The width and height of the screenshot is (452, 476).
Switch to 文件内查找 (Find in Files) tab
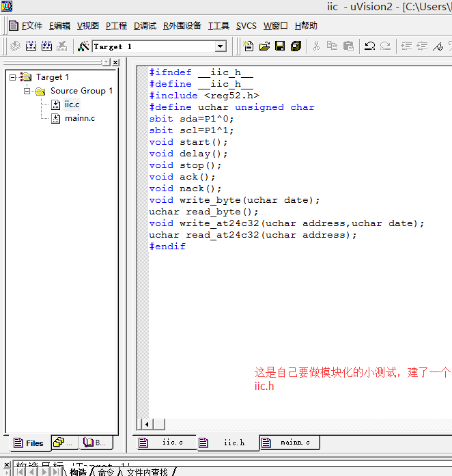pos(147,472)
